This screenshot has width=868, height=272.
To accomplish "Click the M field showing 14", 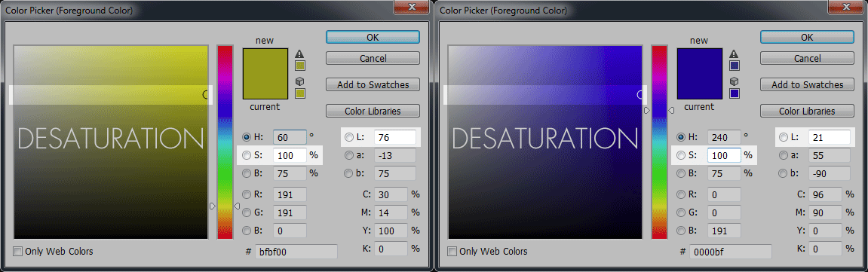I will pos(391,212).
